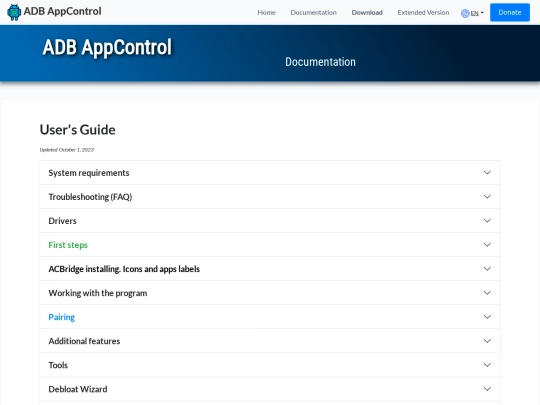
Task: Click the chevron on Tools row
Action: [x=487, y=365]
